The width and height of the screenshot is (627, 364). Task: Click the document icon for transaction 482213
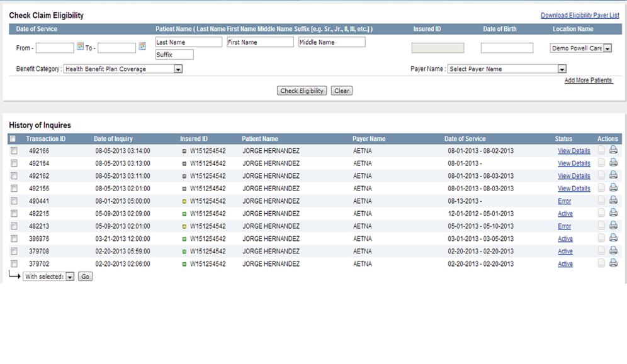pyautogui.click(x=601, y=226)
